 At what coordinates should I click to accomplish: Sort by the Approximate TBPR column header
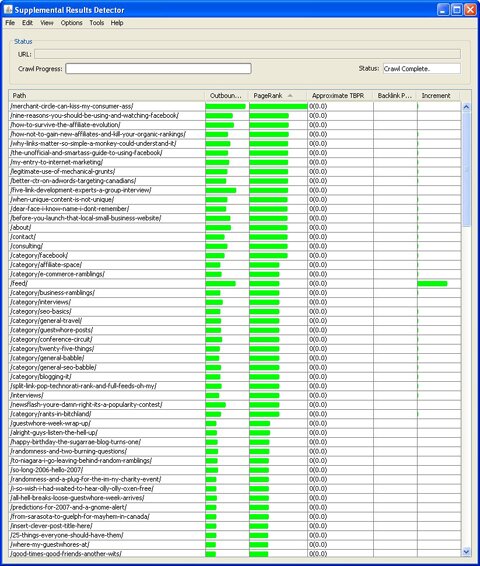tap(340, 96)
